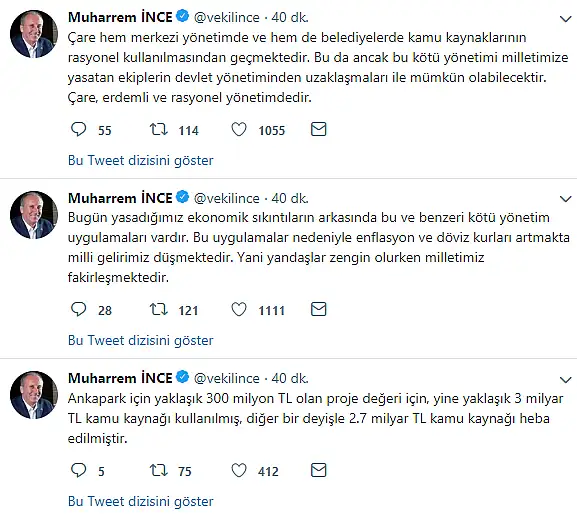Open the first tweet's options chevron
This screenshot has height=519, width=577.
[565, 19]
